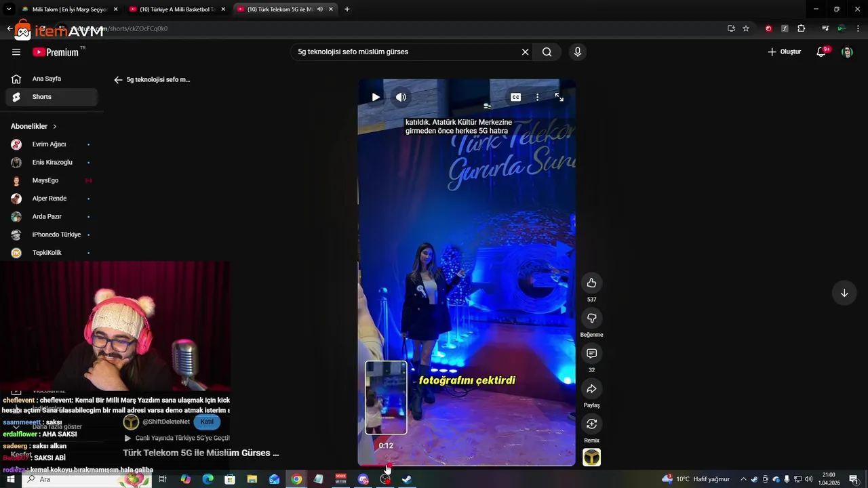This screenshot has width=868, height=488.
Task: Submit search with magnifier button
Action: click(x=547, y=52)
